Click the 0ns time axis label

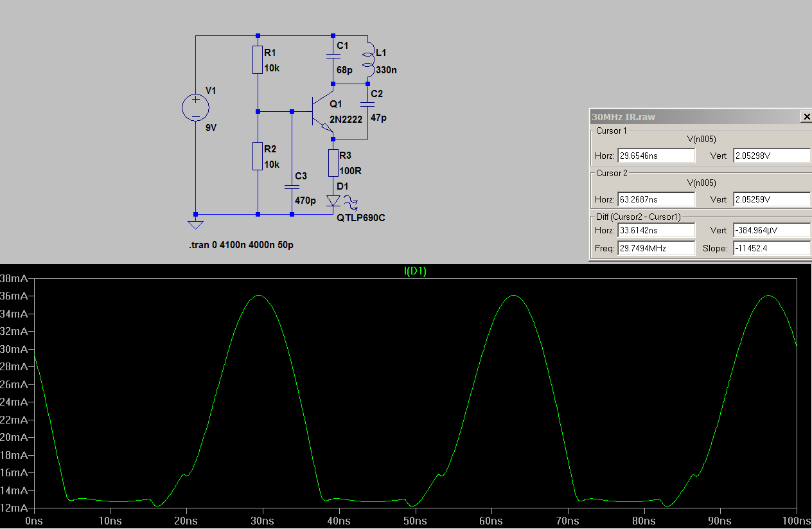point(33,520)
